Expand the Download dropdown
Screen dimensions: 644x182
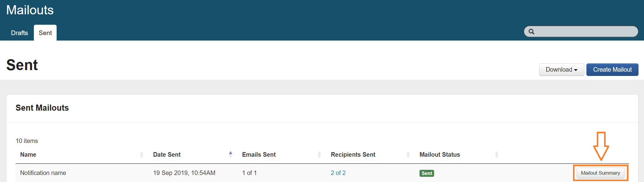click(x=561, y=70)
